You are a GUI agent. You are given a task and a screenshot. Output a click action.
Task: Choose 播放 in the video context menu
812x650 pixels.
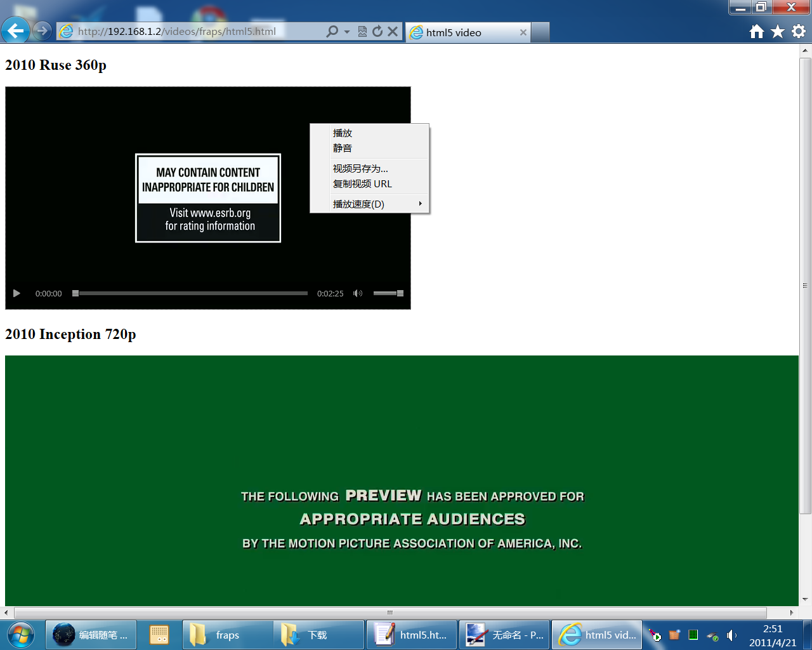[369, 133]
